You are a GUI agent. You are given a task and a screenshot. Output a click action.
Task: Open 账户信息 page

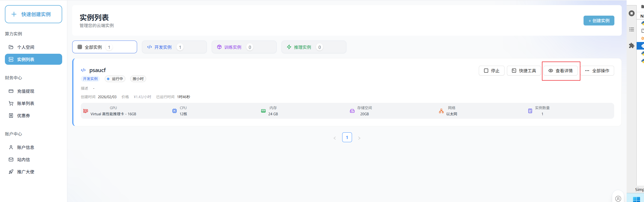coord(34,147)
